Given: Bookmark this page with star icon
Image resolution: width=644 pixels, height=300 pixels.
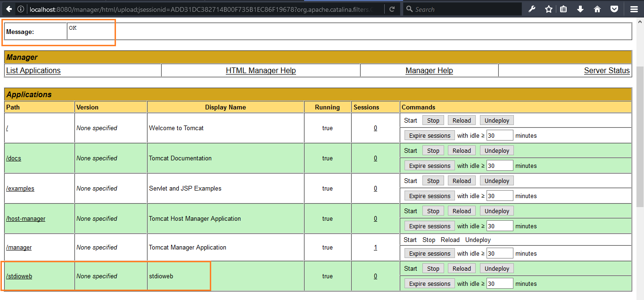Looking at the screenshot, I should click(x=548, y=9).
